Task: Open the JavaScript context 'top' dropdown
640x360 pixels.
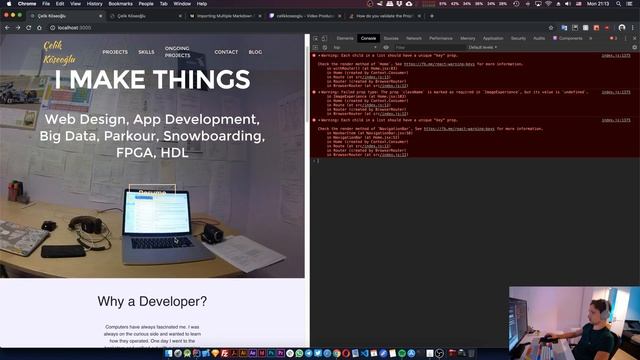Action: point(355,47)
